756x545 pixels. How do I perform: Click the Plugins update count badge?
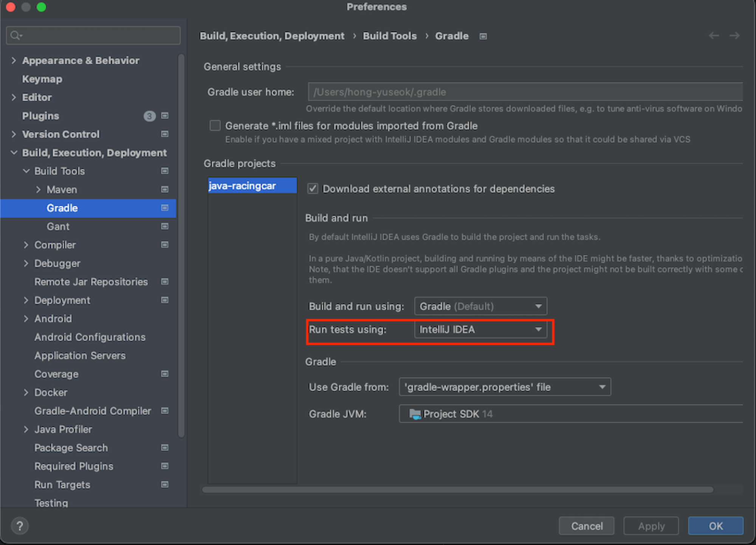[x=150, y=116]
